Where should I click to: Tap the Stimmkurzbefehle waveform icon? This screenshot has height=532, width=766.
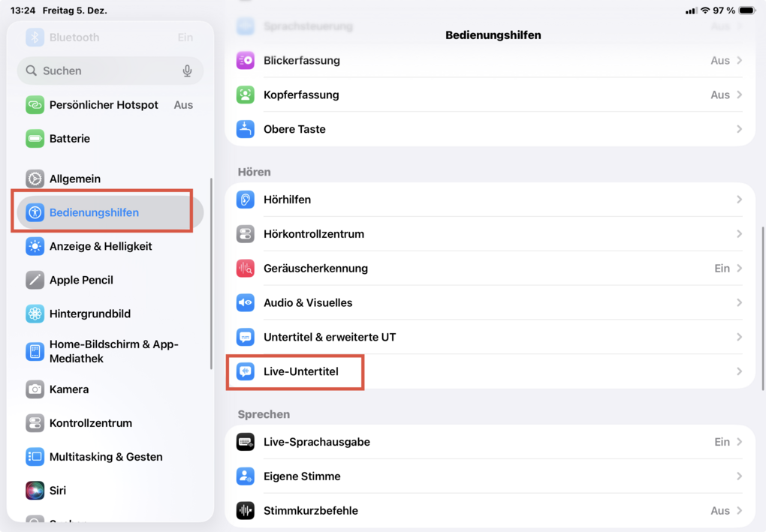[246, 511]
